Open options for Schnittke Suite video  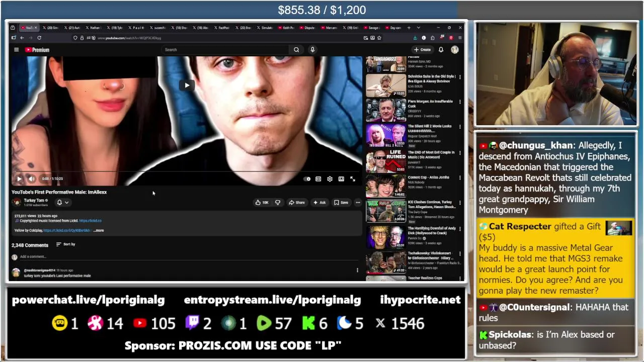click(460, 77)
